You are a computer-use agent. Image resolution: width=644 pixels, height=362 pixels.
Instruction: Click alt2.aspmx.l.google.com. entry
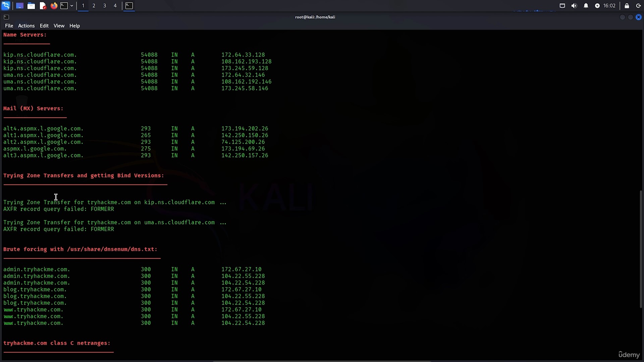point(44,142)
